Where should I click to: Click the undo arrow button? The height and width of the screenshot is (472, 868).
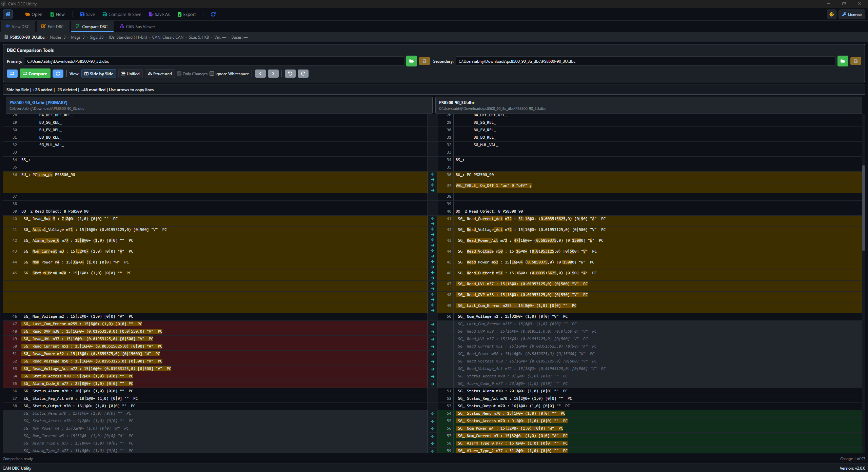[290, 74]
